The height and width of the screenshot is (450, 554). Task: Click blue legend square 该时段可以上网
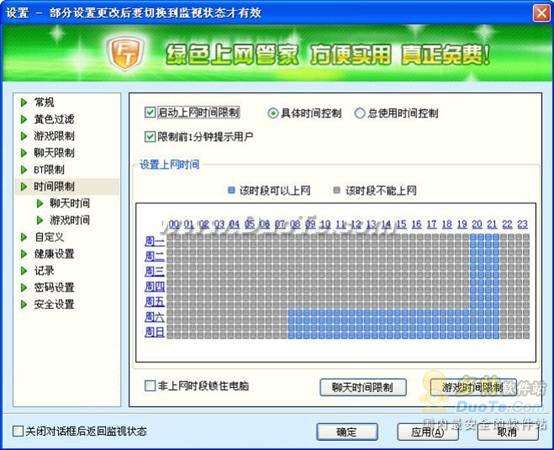tap(231, 190)
